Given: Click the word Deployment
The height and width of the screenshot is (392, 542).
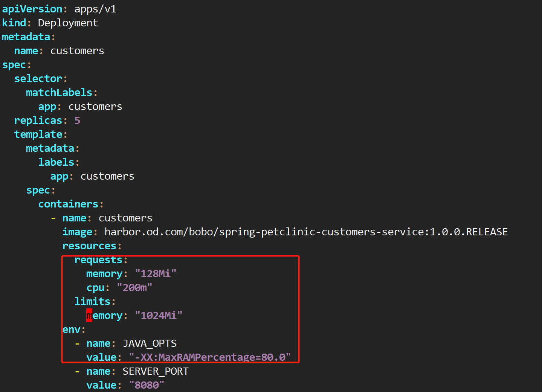Looking at the screenshot, I should coord(68,23).
